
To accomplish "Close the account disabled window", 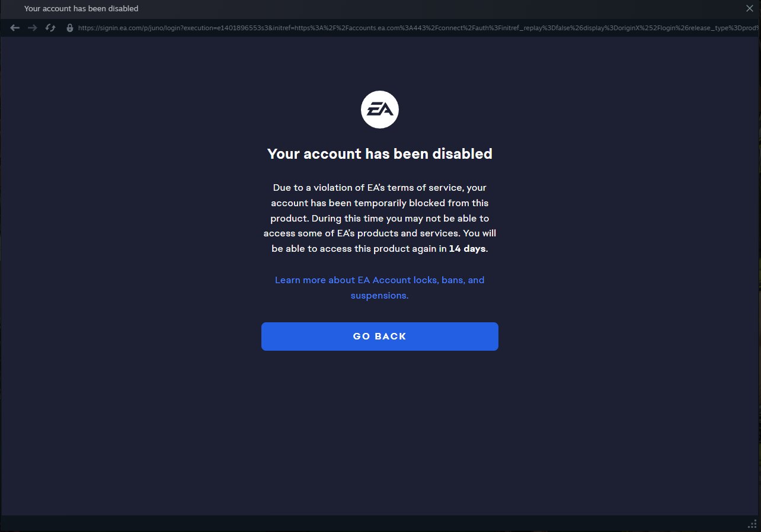I will [750, 8].
